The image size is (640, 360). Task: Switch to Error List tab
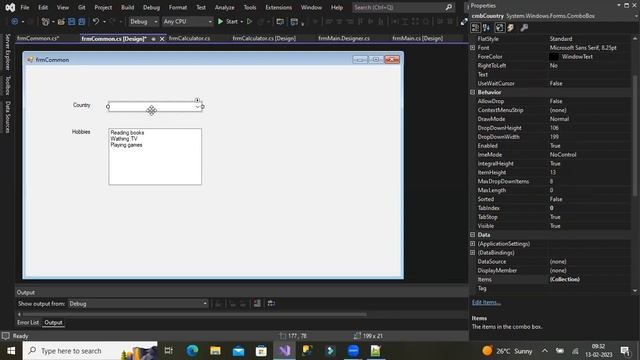[28, 322]
